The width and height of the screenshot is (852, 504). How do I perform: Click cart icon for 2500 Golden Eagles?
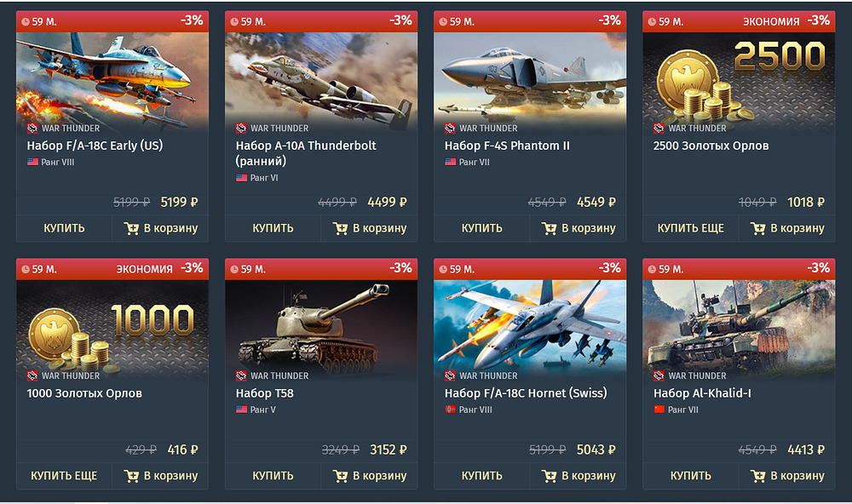coord(758,229)
